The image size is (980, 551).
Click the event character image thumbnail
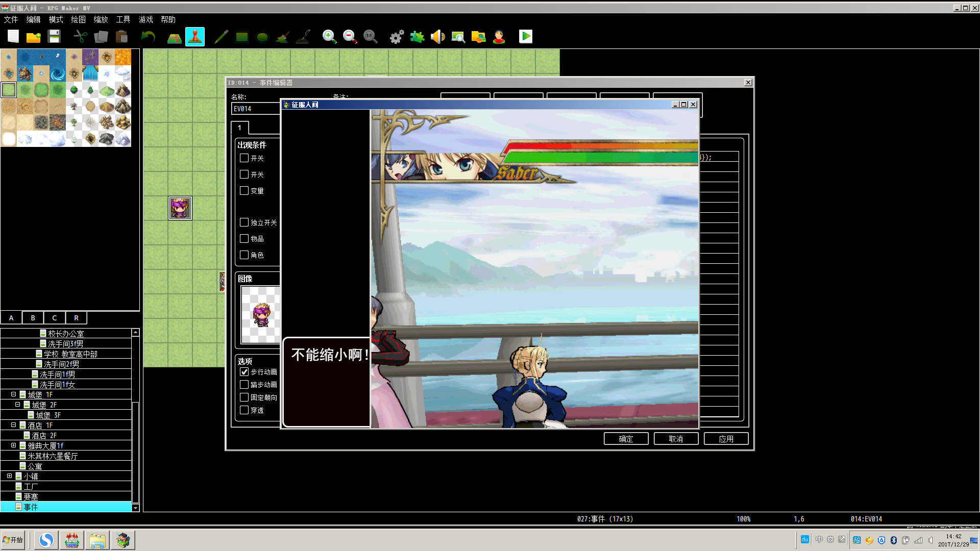[261, 314]
